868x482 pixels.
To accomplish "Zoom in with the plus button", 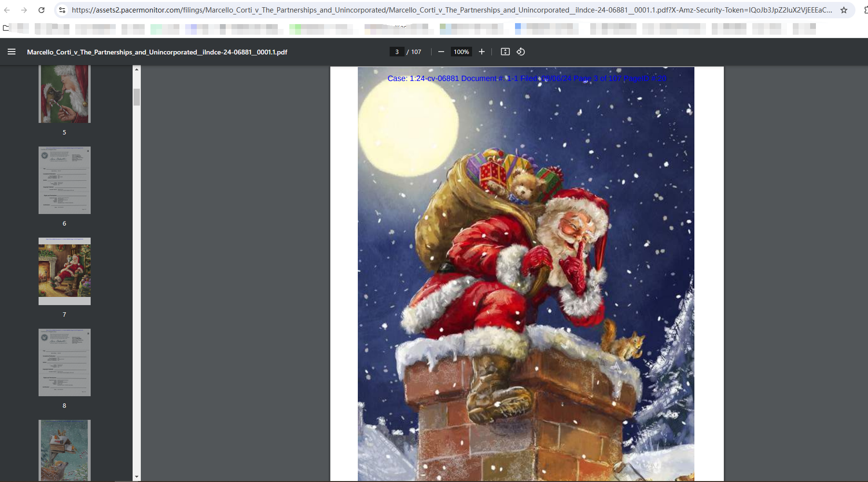I will tap(481, 52).
